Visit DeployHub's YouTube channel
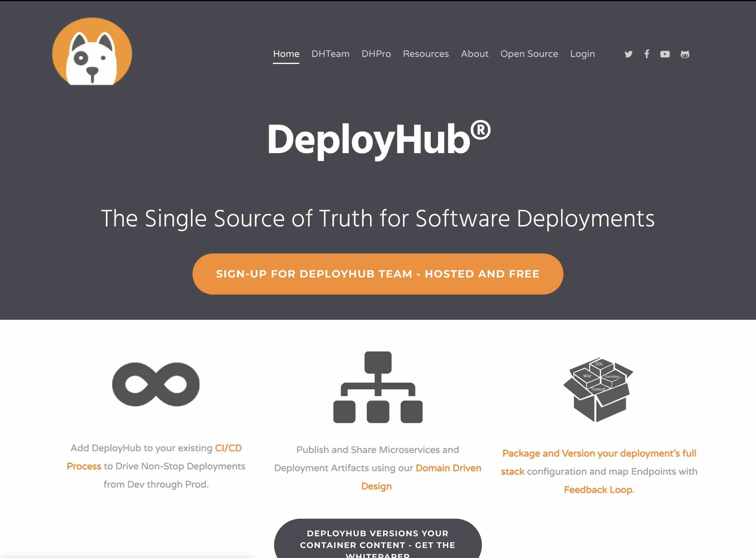The width and height of the screenshot is (756, 558). pyautogui.click(x=664, y=54)
